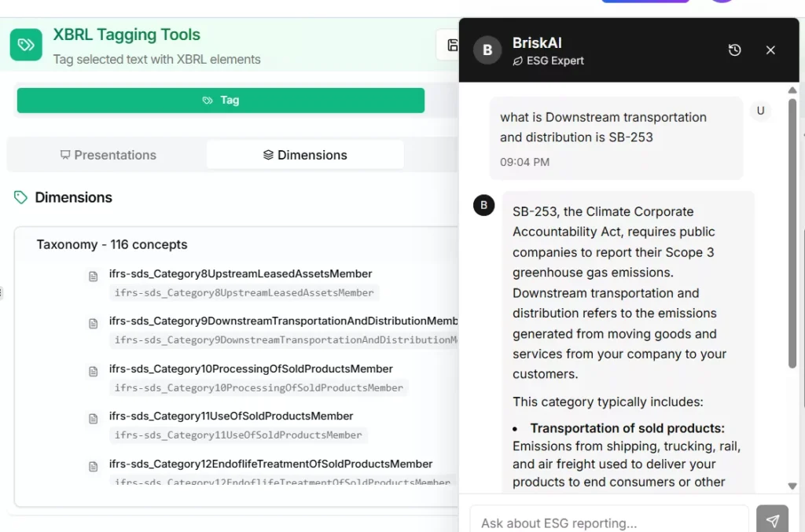Click the chat scrollbar up arrow

point(792,89)
